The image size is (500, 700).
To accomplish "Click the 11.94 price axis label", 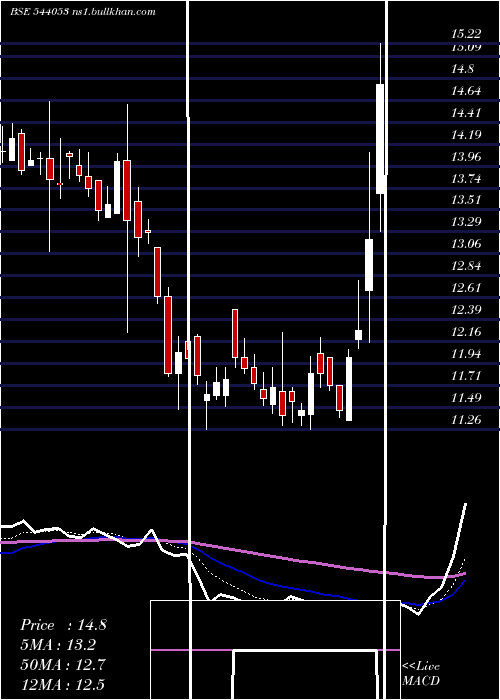I will click(x=466, y=354).
